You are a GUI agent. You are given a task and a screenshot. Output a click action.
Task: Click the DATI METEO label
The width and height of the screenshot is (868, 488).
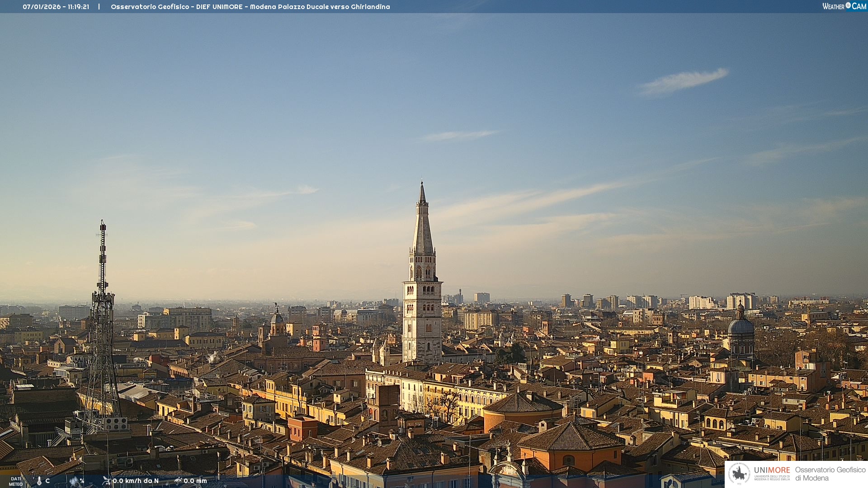point(16,481)
